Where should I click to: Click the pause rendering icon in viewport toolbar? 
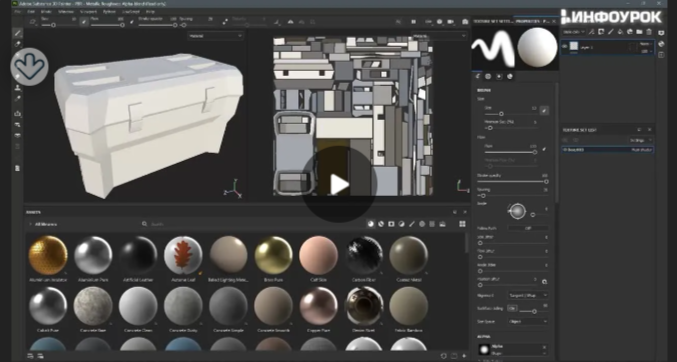pos(413,22)
